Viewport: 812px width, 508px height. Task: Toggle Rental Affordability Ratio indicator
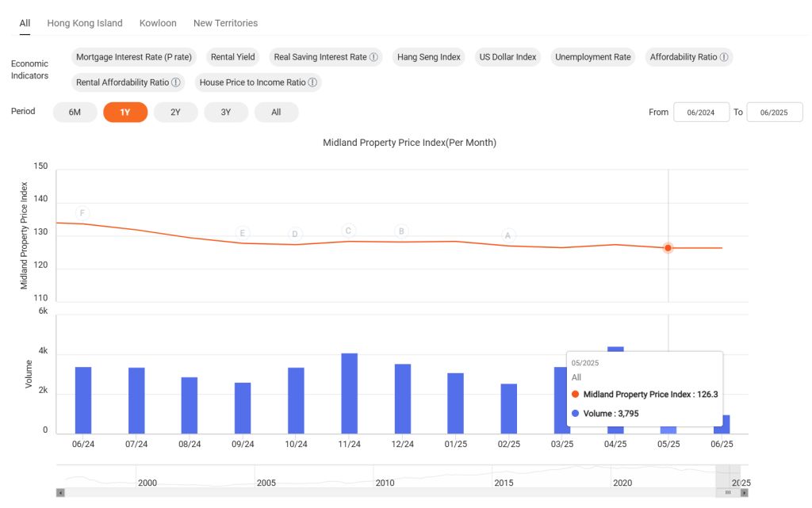point(128,82)
